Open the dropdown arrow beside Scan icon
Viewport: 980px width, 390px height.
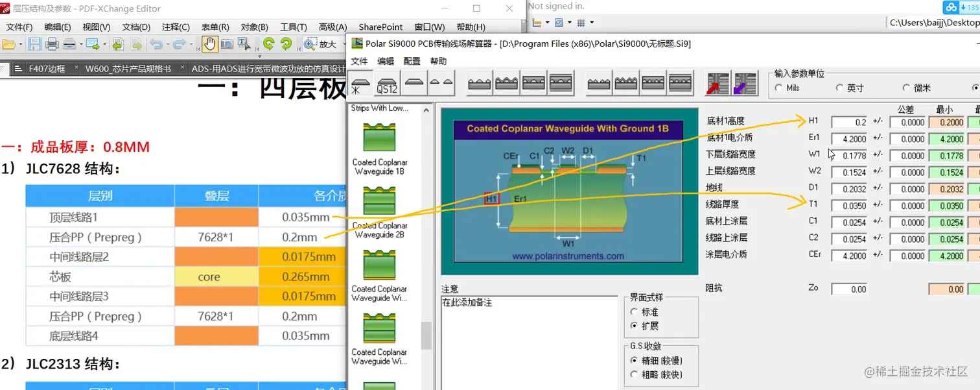pos(81,45)
